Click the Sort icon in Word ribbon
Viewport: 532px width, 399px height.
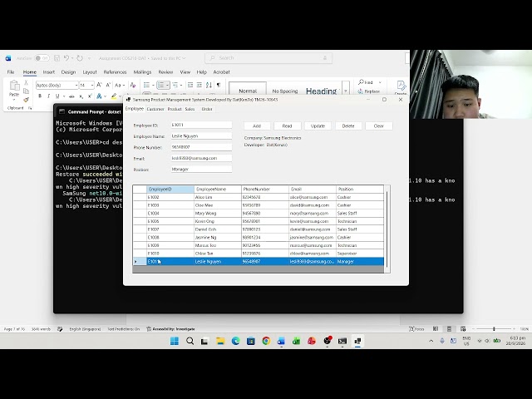(209, 85)
